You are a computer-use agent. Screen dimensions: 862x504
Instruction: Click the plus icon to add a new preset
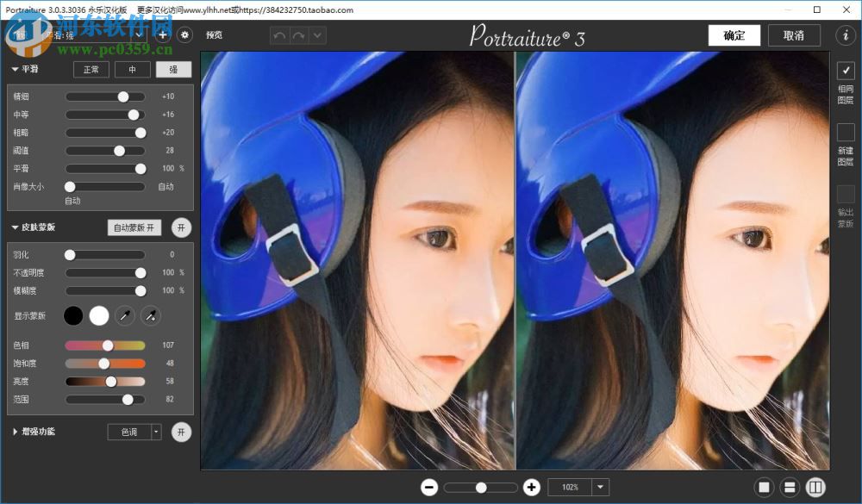[x=163, y=34]
